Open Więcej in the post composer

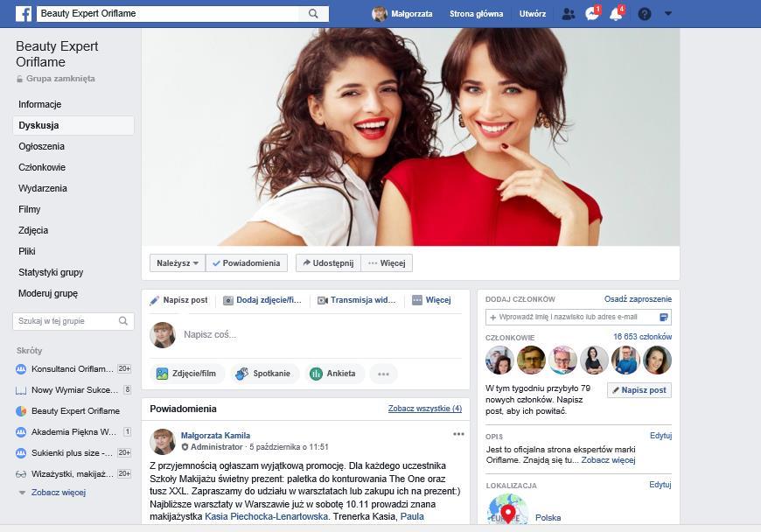click(x=431, y=300)
